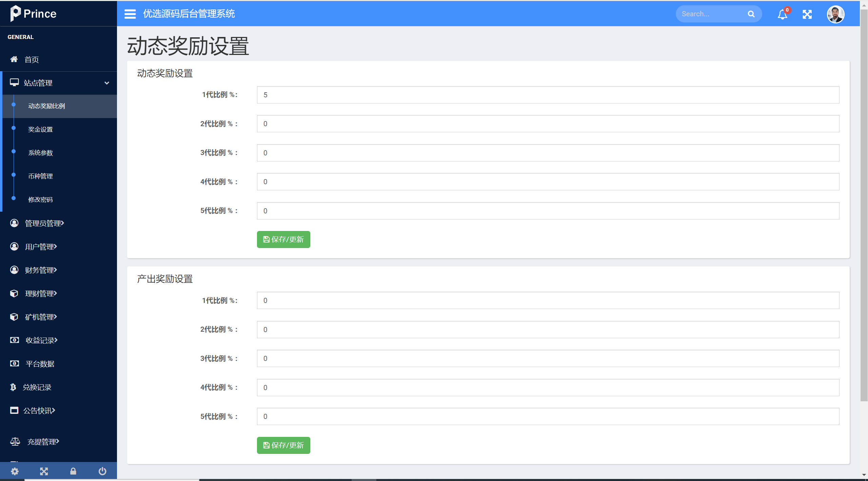Click the search magnifier icon

(x=751, y=14)
